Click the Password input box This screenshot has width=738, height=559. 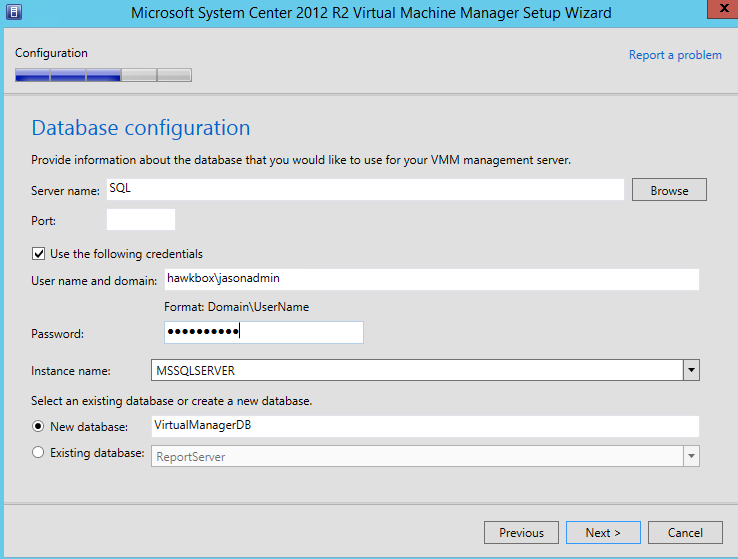coord(263,333)
